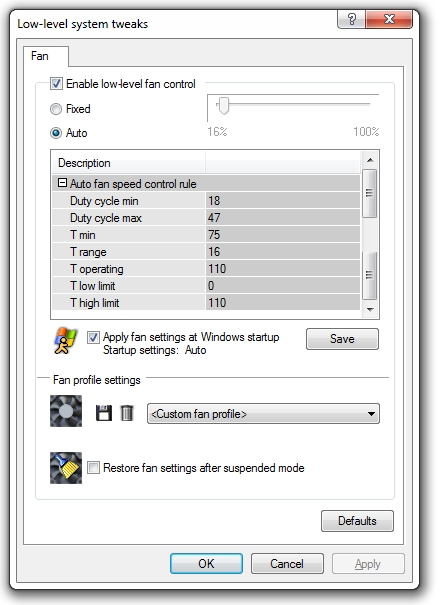Viewport: 443px width, 605px height.
Task: Click the Save button
Action: (x=342, y=339)
